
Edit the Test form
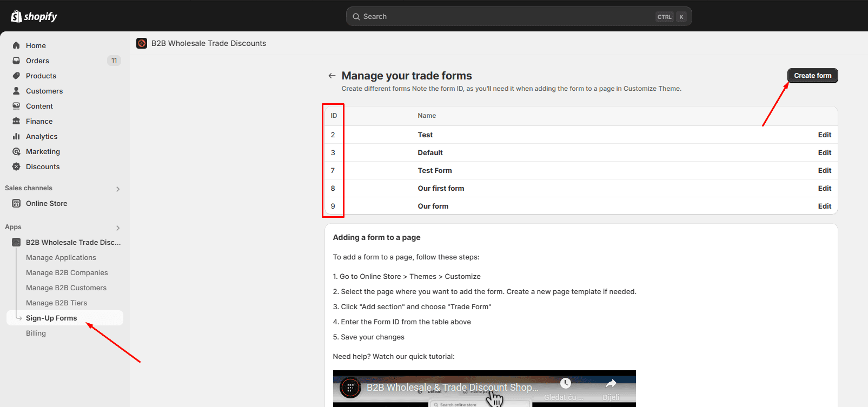coord(824,135)
